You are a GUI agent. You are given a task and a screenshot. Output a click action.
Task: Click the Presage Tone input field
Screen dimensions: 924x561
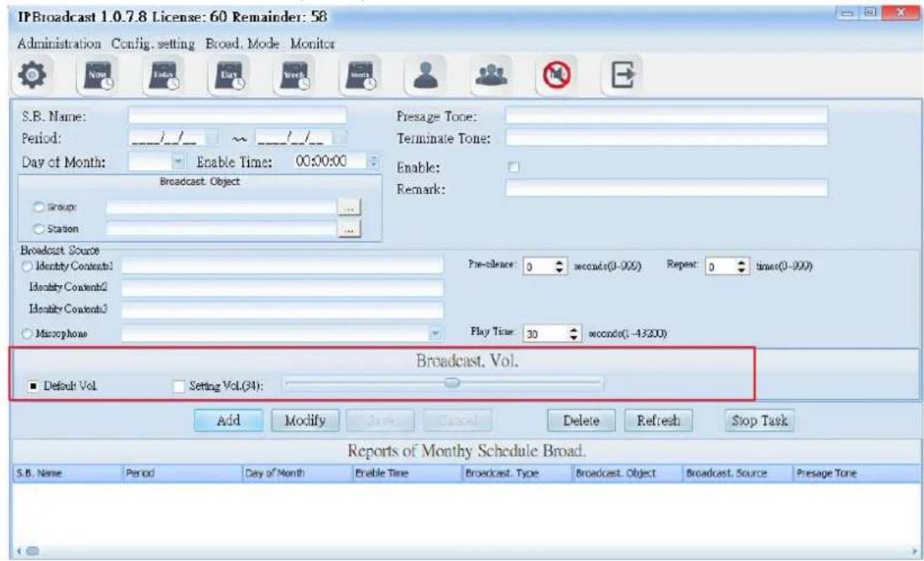coord(667,116)
